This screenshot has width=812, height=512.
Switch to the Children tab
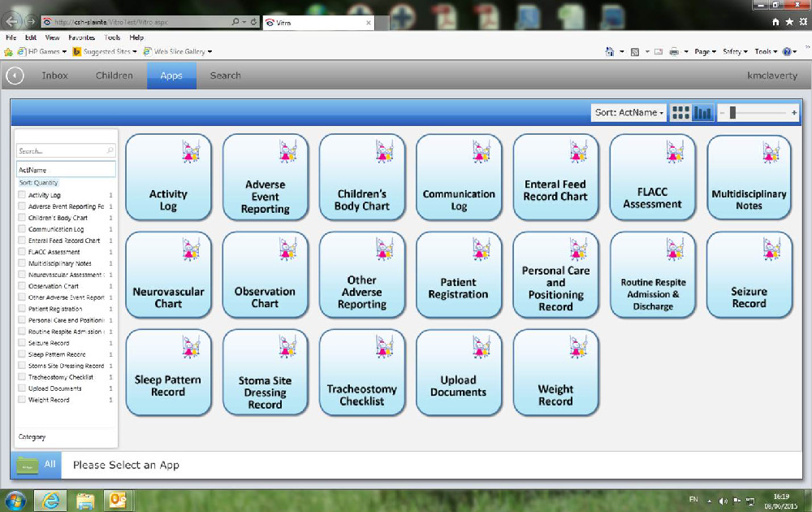(114, 76)
